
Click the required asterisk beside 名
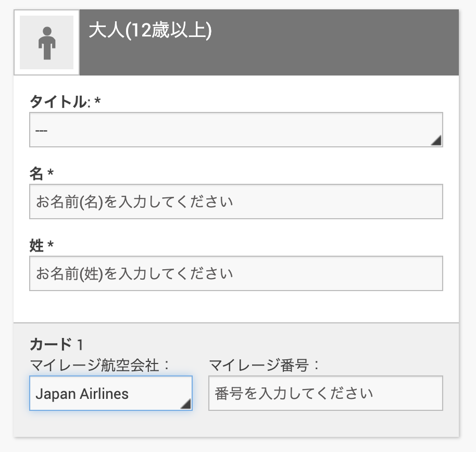(51, 174)
